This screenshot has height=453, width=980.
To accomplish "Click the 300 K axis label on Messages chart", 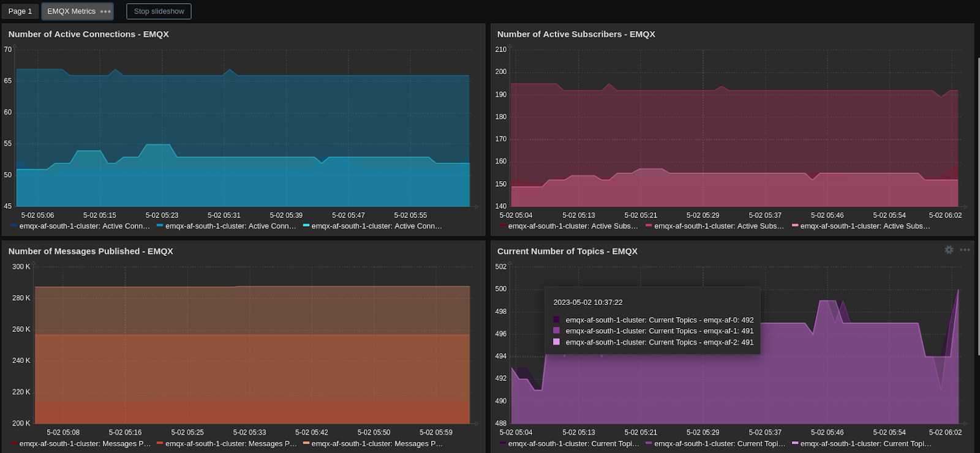I will click(x=21, y=267).
